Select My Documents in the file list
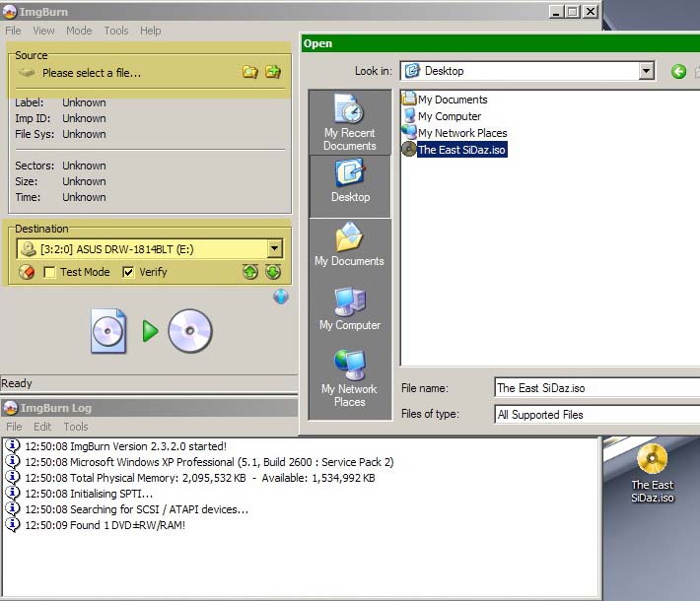Screen dimensions: 700x601 (445, 100)
